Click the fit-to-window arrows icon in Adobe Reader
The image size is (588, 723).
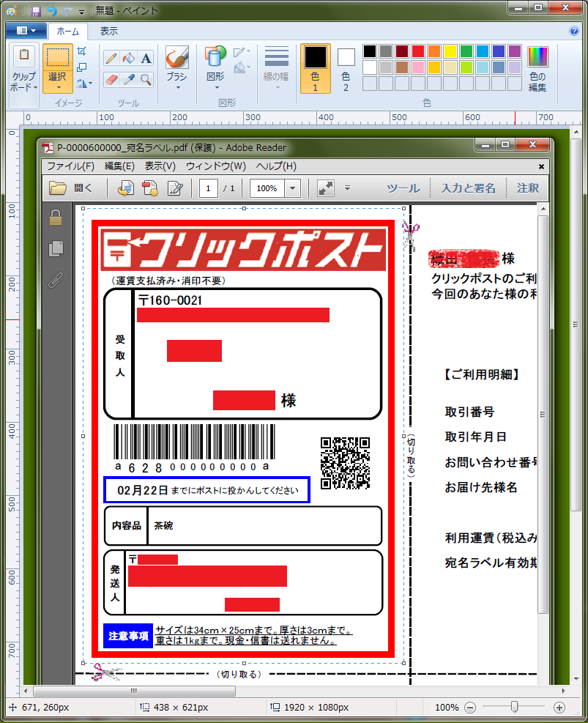(326, 188)
